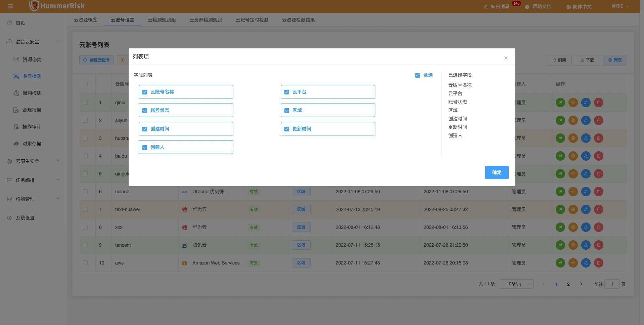Uncheck the 更新时间 field checkbox
The image size is (644, 325).
click(287, 129)
